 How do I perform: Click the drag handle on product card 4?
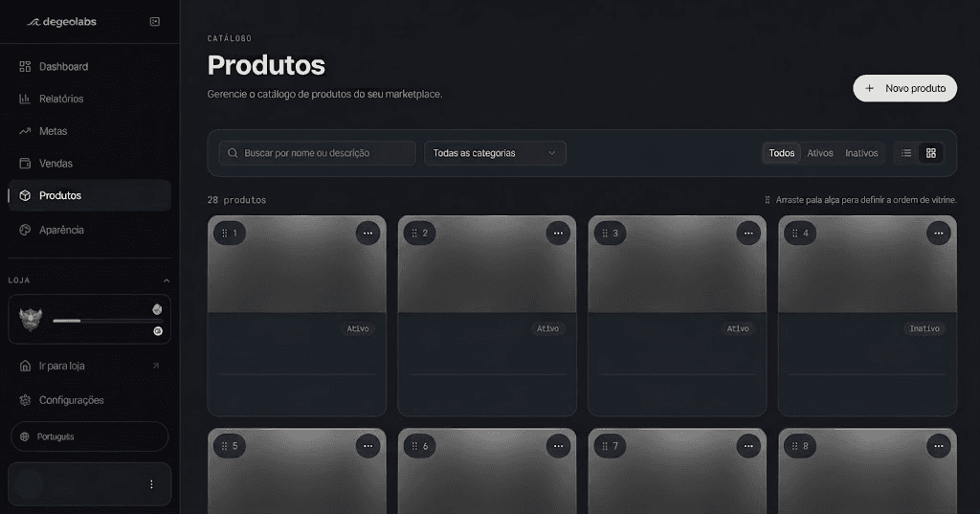coord(795,234)
